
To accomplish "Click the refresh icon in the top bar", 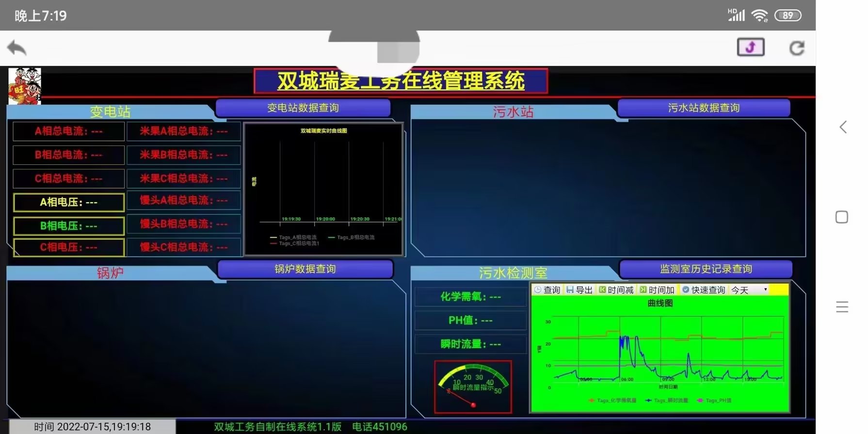I will (797, 48).
